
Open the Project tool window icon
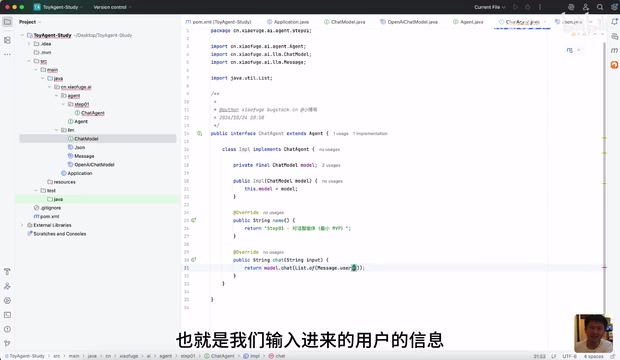(x=7, y=22)
